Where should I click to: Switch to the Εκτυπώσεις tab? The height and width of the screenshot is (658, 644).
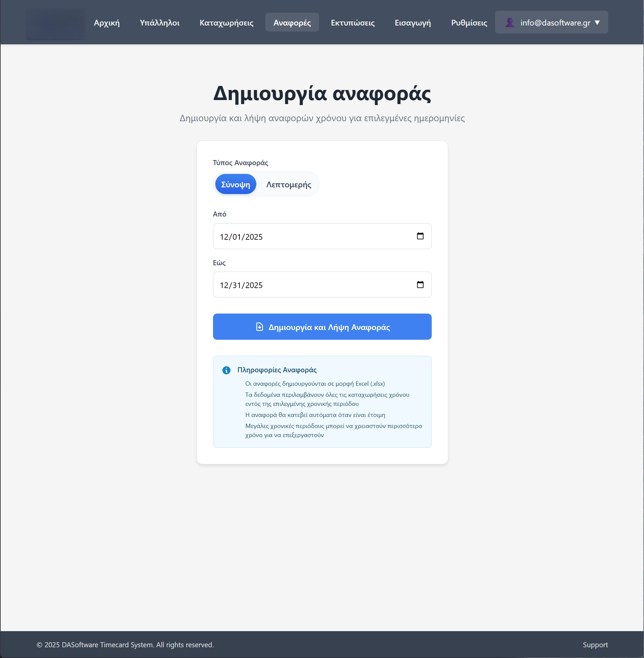[352, 22]
